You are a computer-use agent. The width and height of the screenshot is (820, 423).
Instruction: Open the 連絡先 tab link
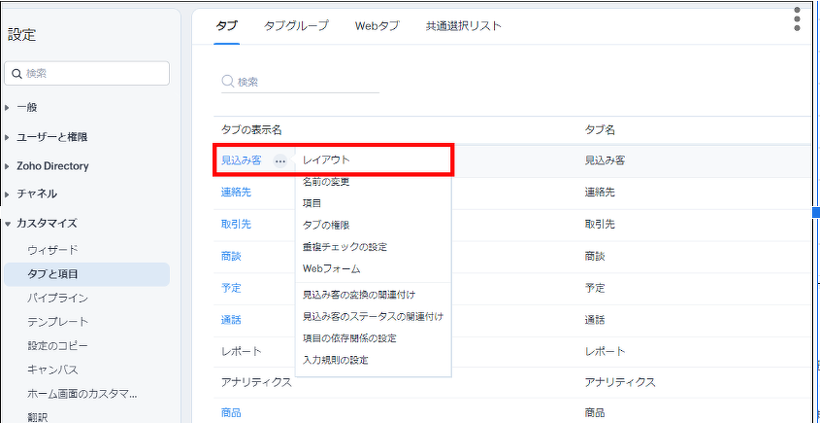236,192
